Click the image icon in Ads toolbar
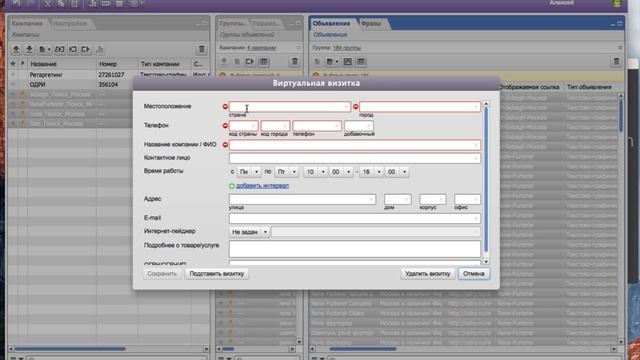Image resolution: width=640 pixels, height=360 pixels. click(347, 62)
